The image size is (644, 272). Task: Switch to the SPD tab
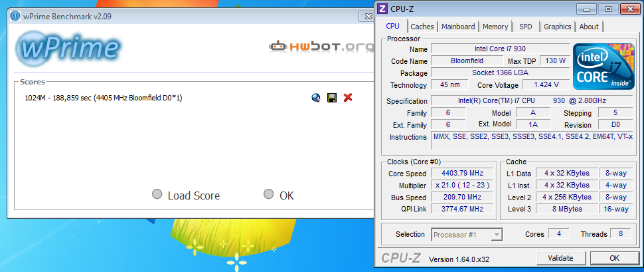(526, 27)
